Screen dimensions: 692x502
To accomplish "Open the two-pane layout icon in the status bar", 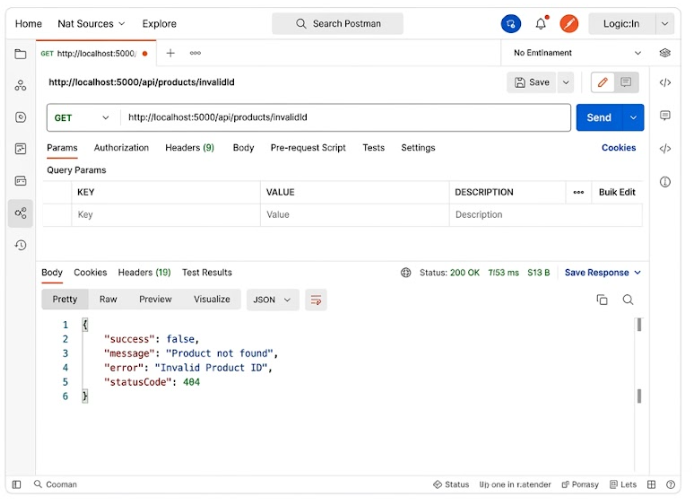I will click(651, 485).
